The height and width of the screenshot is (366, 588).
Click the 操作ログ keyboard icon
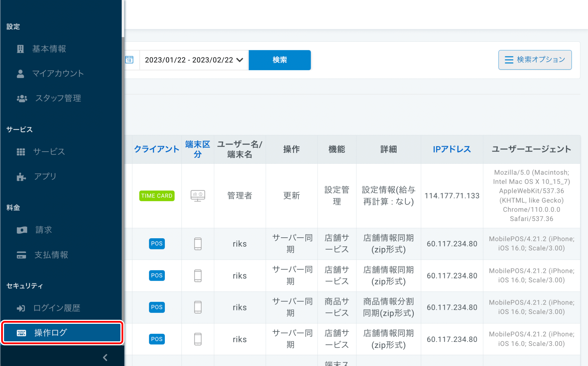[22, 333]
